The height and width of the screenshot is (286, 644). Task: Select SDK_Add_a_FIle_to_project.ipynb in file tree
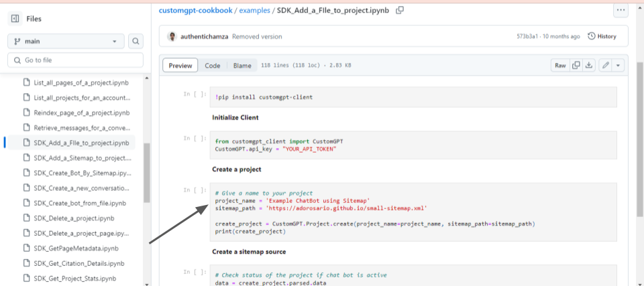tap(81, 143)
